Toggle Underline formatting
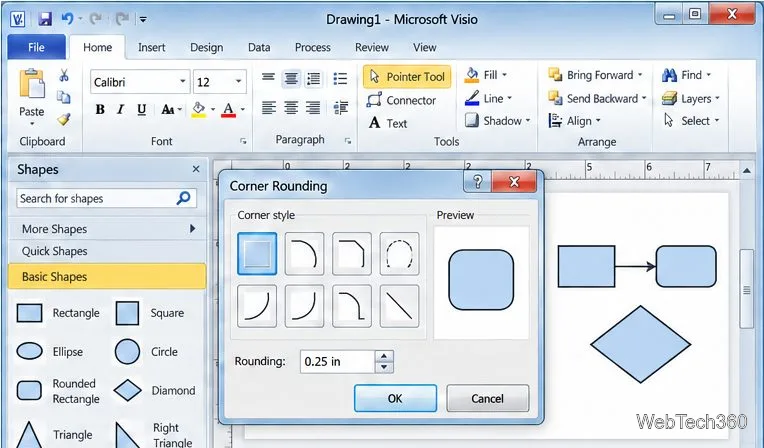The height and width of the screenshot is (448, 764). click(142, 109)
